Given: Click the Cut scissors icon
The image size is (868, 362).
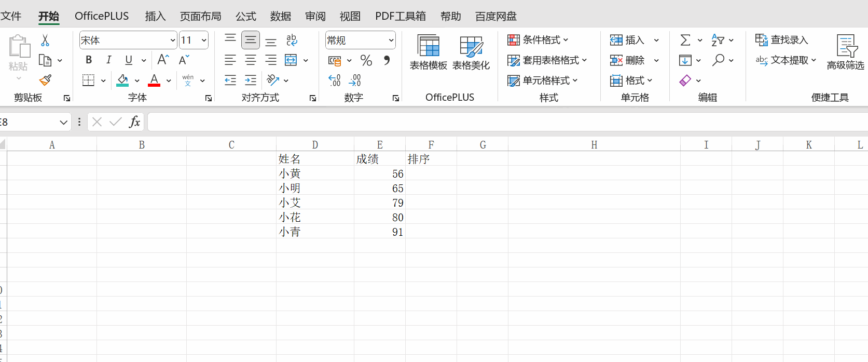Looking at the screenshot, I should point(45,41).
